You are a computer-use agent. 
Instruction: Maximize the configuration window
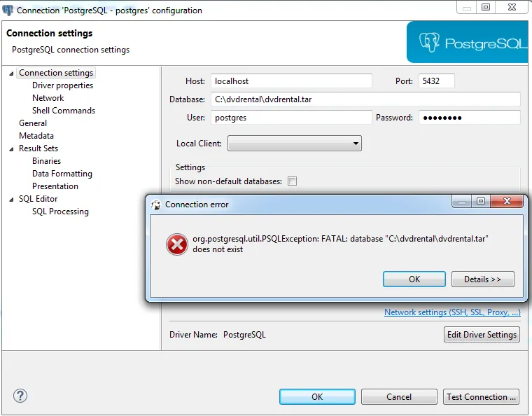[x=486, y=7]
